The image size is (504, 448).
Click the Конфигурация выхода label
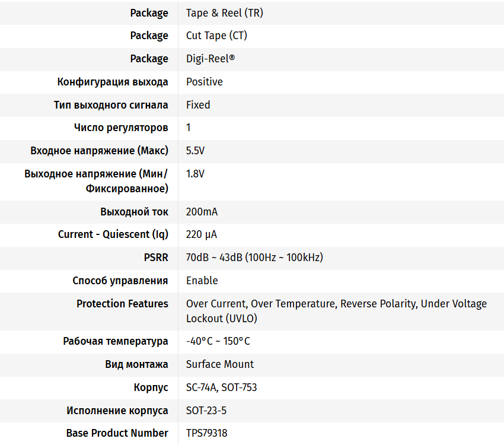click(113, 82)
